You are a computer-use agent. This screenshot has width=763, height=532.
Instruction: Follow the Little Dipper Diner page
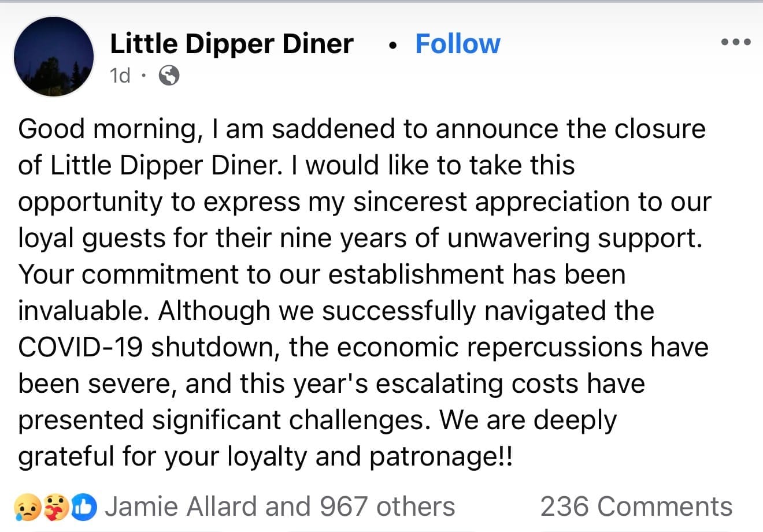pos(457,44)
